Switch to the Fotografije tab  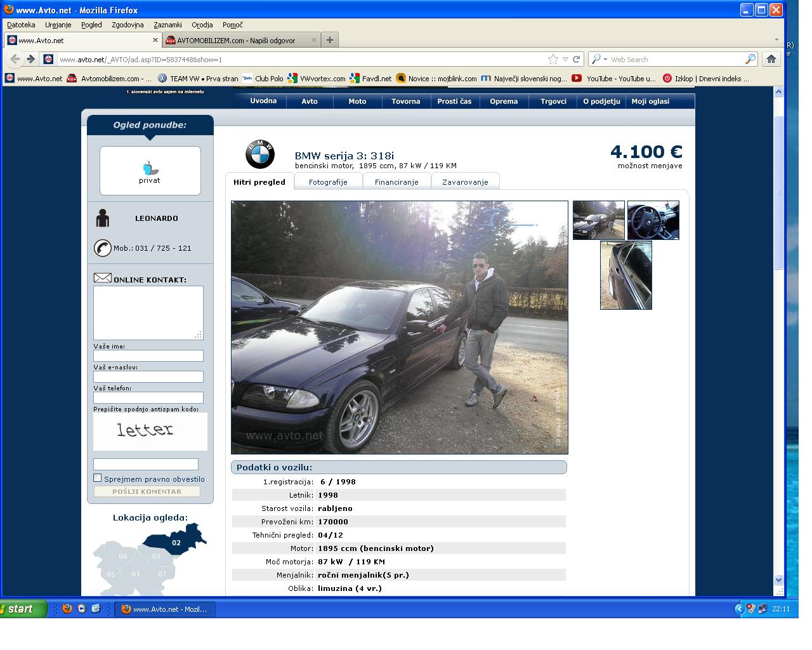point(328,182)
